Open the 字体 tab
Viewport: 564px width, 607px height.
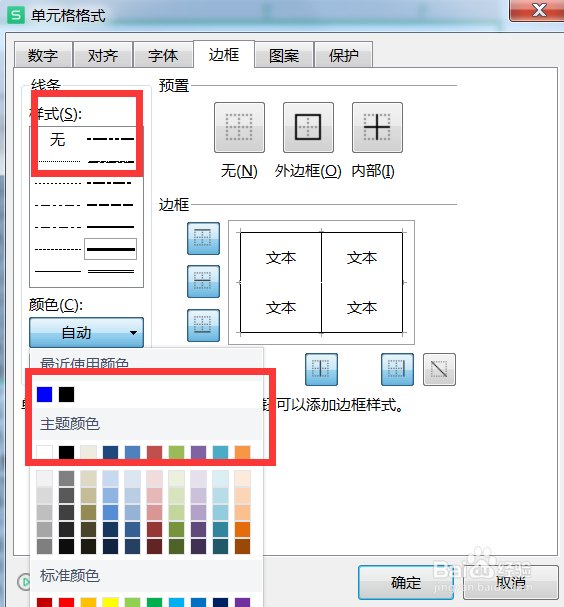[163, 55]
